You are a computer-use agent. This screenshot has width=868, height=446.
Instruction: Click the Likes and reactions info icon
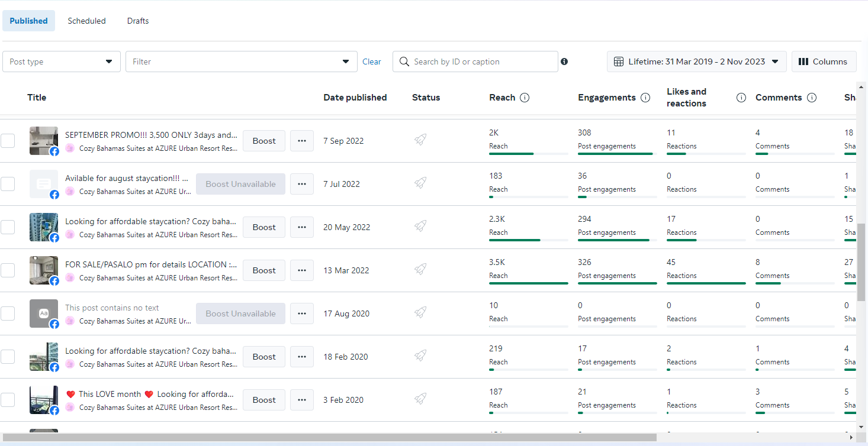(741, 98)
